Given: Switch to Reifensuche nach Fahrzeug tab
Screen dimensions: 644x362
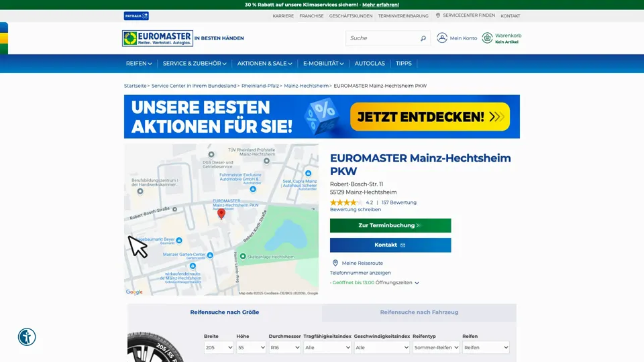Looking at the screenshot, I should pos(419,312).
